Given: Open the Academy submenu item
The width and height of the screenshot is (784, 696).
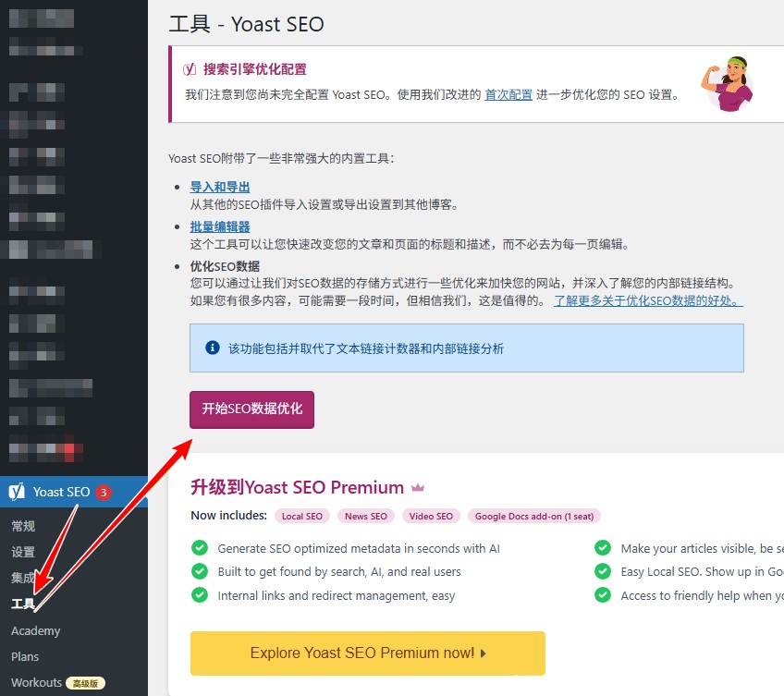Looking at the screenshot, I should click(x=35, y=631).
